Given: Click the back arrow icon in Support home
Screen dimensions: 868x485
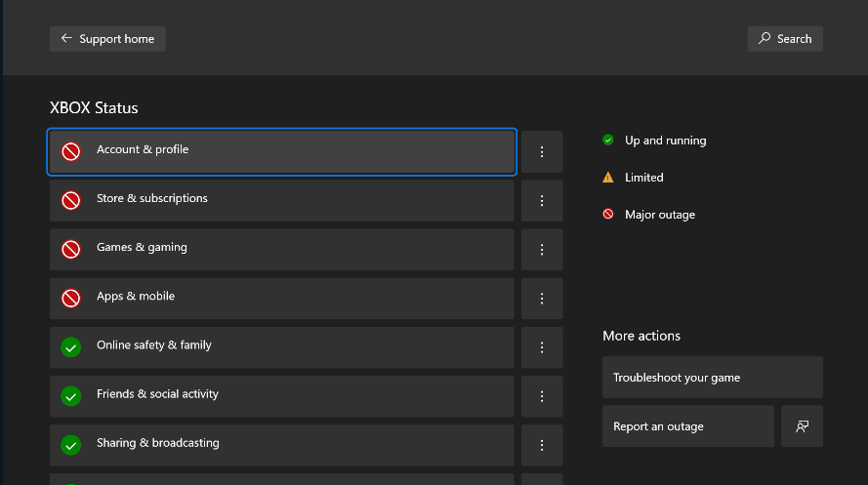Looking at the screenshot, I should 66,38.
